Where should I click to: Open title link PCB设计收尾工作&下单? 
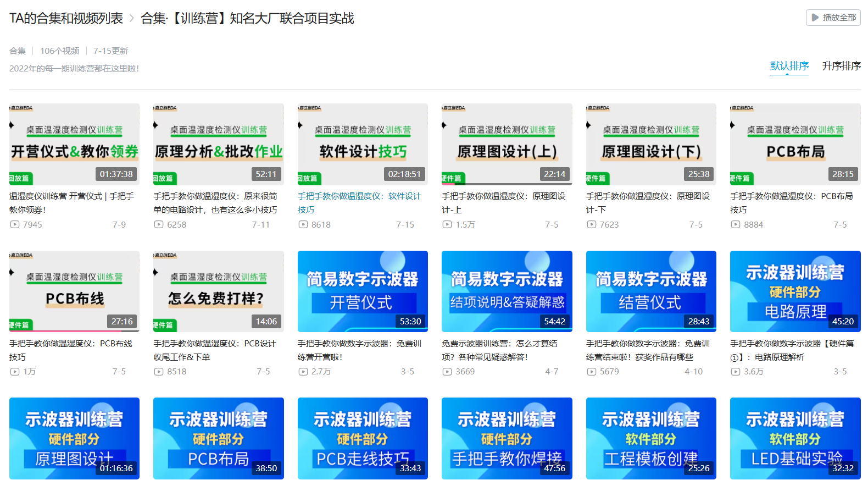point(215,350)
